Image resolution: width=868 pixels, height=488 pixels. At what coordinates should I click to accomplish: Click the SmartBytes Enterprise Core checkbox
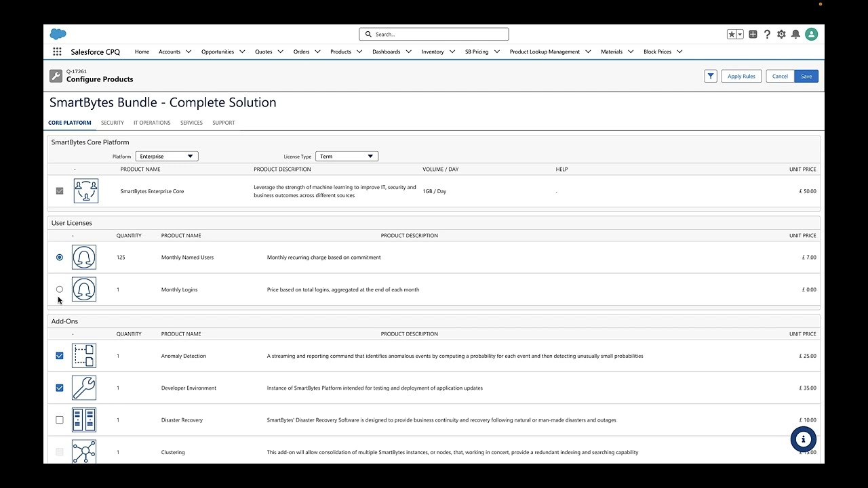point(60,191)
